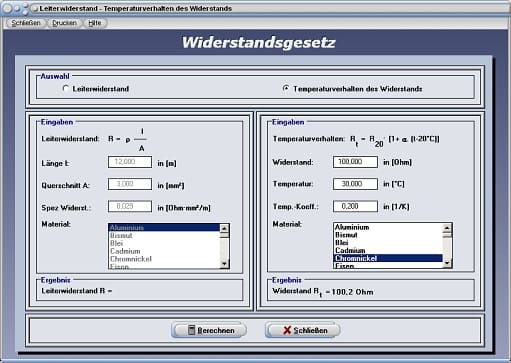
Task: Select Blei in the right material list
Action: [x=388, y=243]
